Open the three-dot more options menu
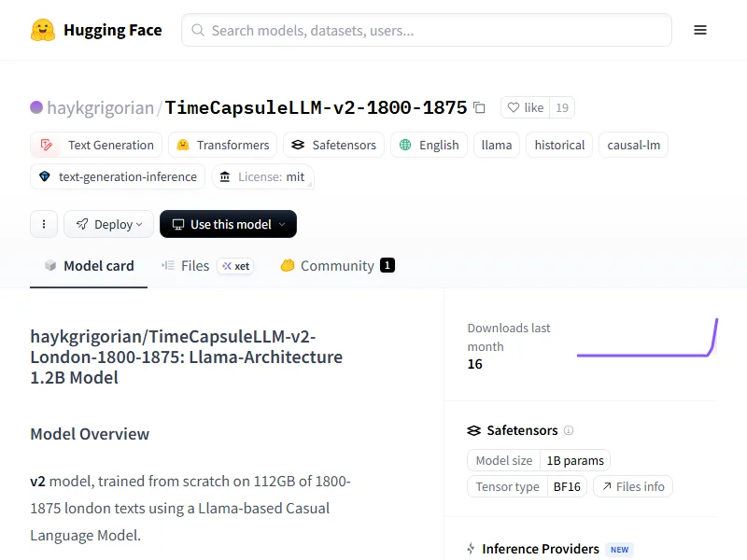 (x=43, y=224)
